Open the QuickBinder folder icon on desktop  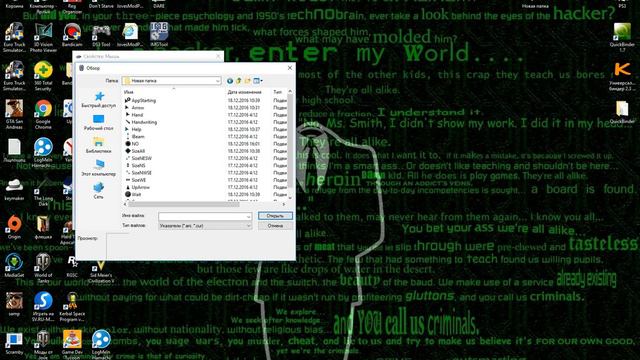point(622,112)
